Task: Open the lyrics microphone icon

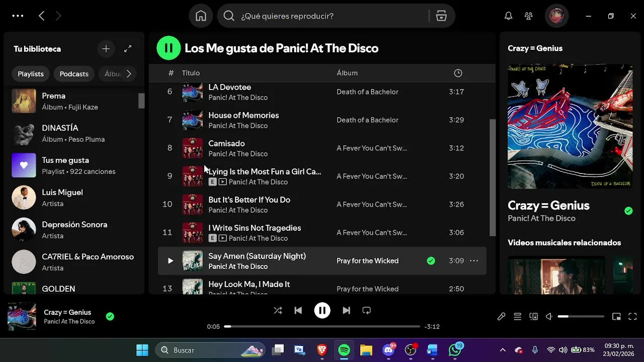Action: pyautogui.click(x=501, y=316)
